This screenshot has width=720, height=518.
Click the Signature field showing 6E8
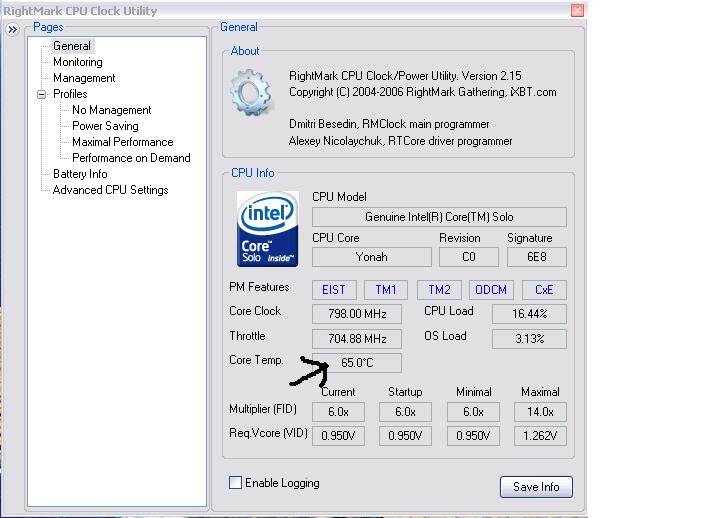click(x=537, y=257)
